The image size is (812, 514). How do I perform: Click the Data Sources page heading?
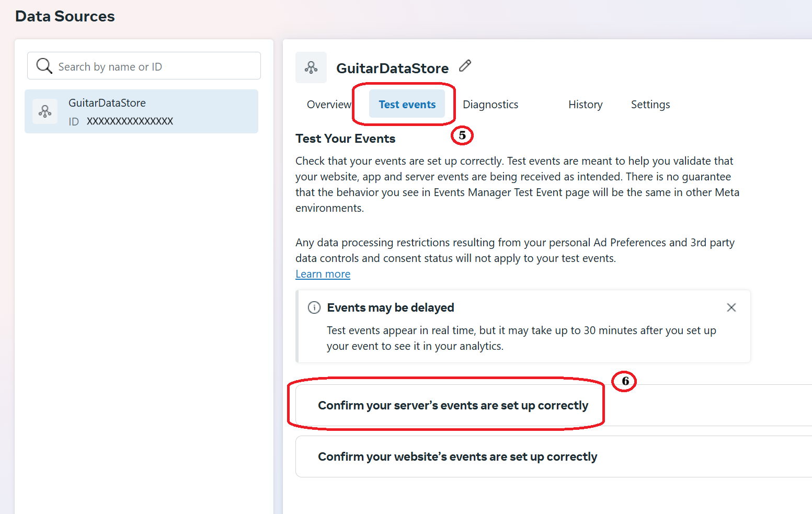[x=65, y=16]
